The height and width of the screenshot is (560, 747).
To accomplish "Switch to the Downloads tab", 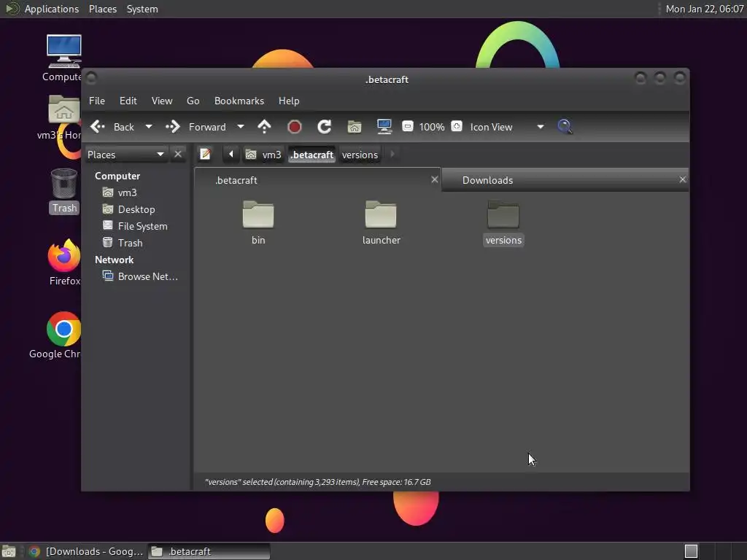I will [565, 180].
